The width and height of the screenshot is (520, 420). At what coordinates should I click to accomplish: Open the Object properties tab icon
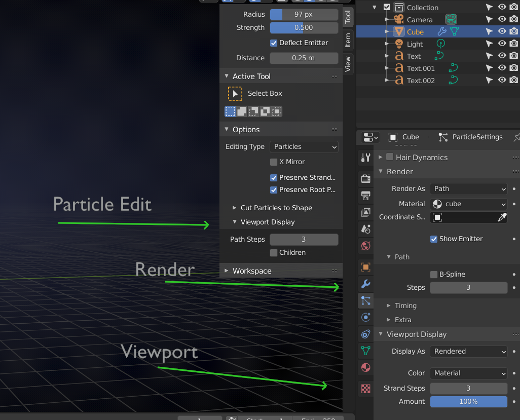[365, 267]
